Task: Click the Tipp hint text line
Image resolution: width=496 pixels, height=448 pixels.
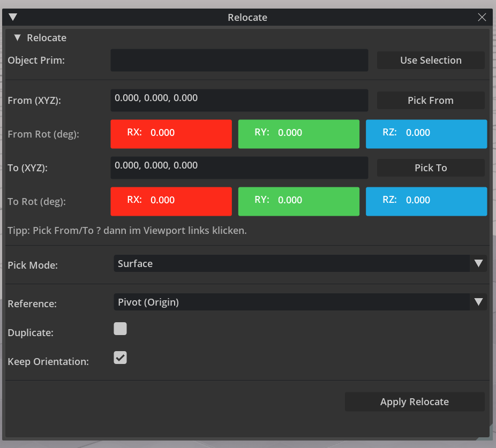Action: click(x=127, y=231)
